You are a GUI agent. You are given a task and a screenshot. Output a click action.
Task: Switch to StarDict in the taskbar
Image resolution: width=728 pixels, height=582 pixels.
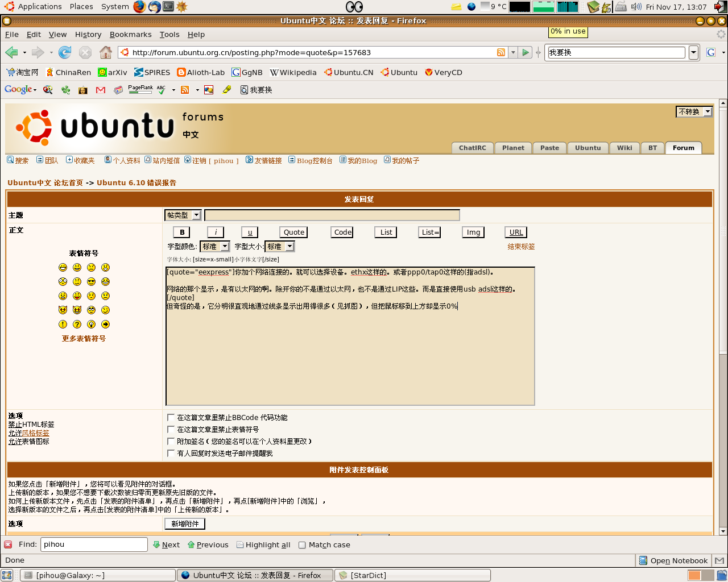click(412, 575)
